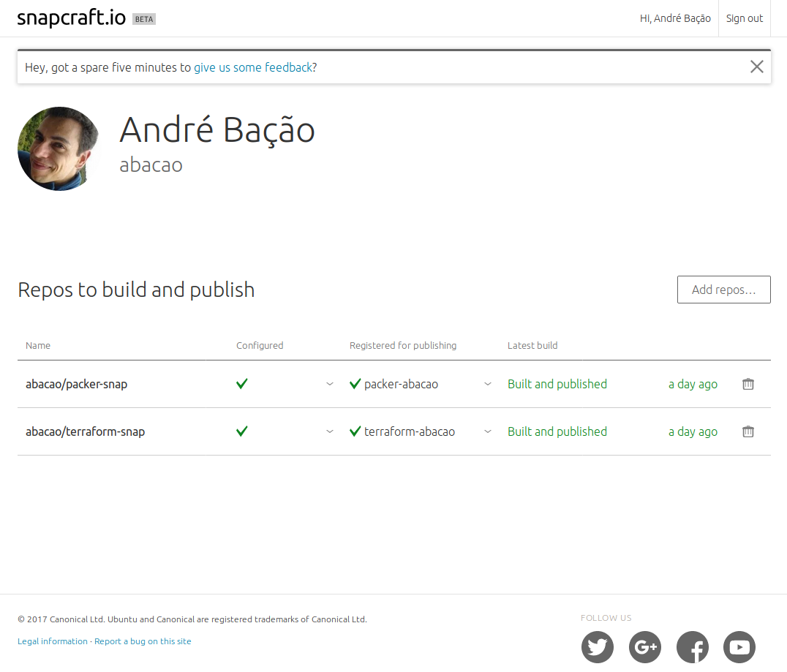
Task: Open the Google Plus follow icon
Action: click(x=645, y=647)
